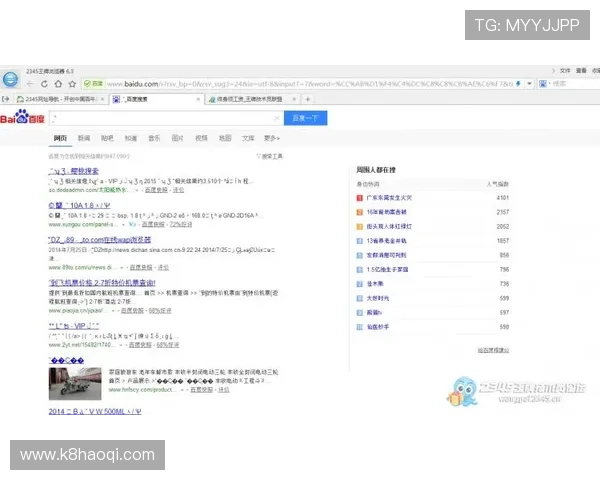Open the 评价 link for so.dedeadmin.com result
This screenshot has height=480, width=600.
click(178, 190)
